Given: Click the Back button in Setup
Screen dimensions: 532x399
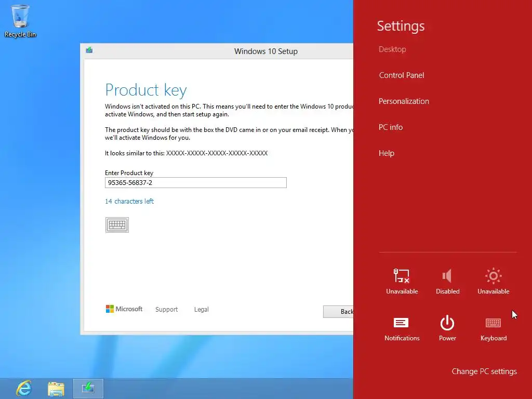Looking at the screenshot, I should tap(338, 312).
